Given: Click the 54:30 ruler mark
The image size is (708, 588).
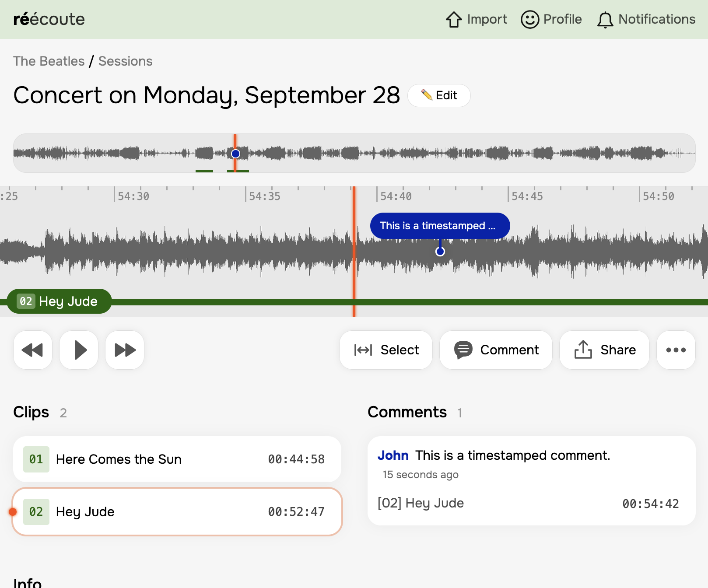Looking at the screenshot, I should tap(133, 196).
